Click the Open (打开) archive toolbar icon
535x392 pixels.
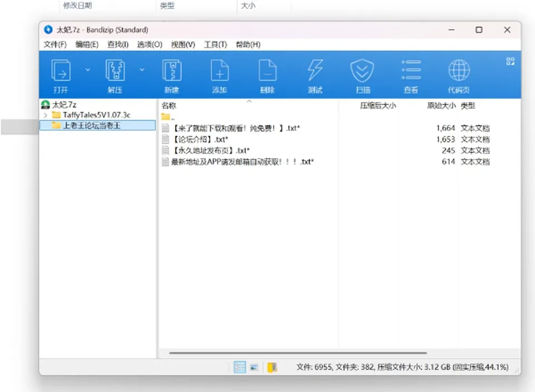pyautogui.click(x=61, y=76)
